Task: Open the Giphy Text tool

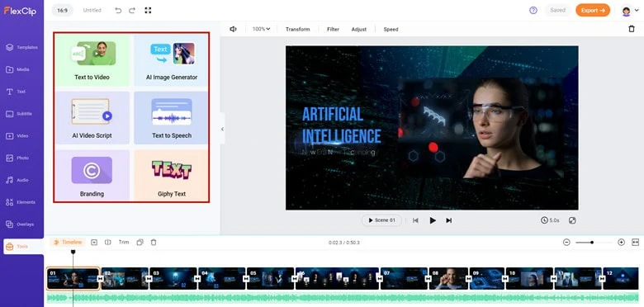Action: tap(171, 175)
